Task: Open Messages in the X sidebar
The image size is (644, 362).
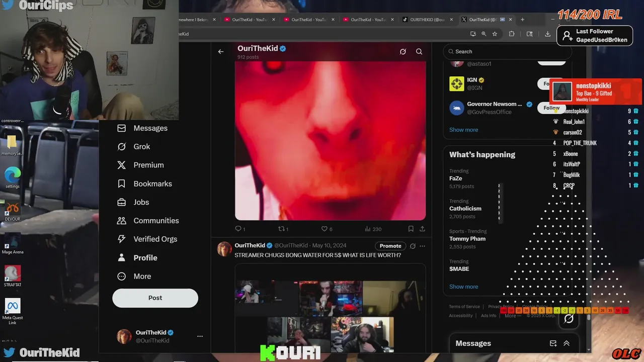Action: click(142, 128)
